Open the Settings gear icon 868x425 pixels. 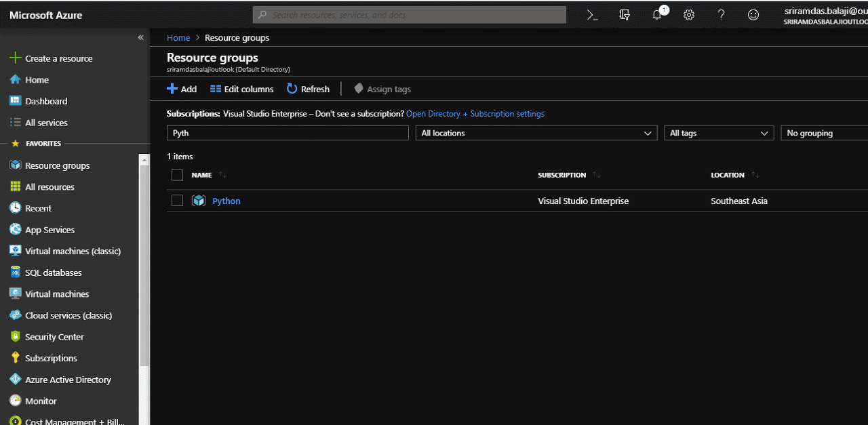[x=689, y=15]
